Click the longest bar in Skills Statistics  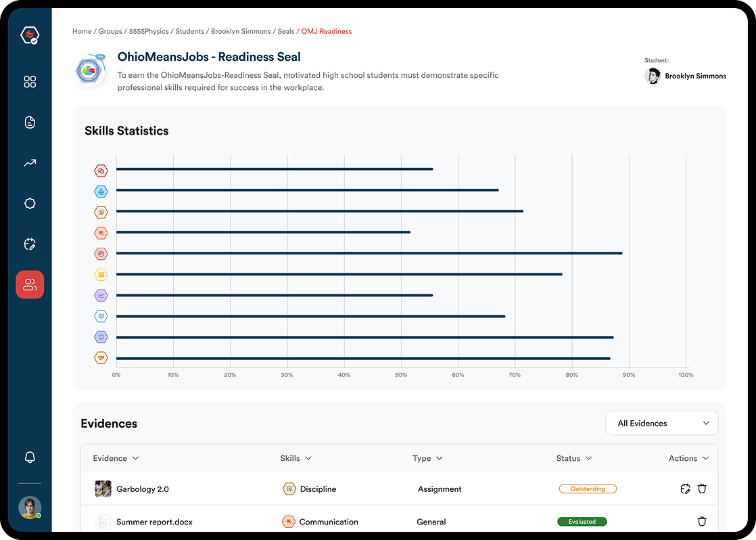pos(369,253)
